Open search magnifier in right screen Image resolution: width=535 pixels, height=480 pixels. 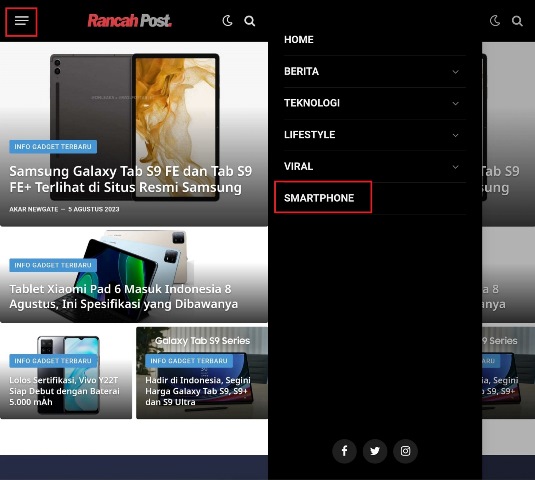(517, 21)
